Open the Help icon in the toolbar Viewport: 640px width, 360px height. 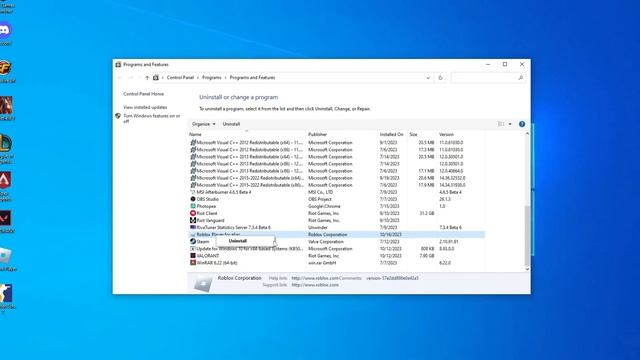[x=522, y=124]
